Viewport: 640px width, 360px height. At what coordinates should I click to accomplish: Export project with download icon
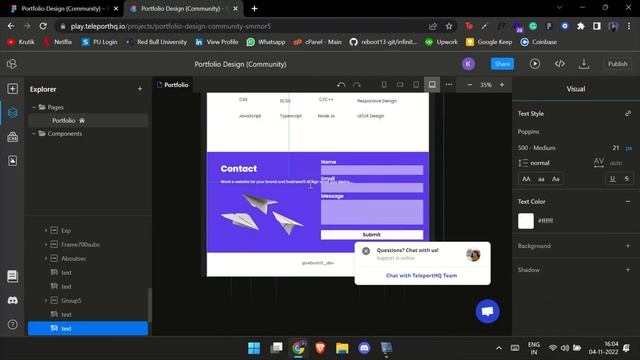coord(584,64)
